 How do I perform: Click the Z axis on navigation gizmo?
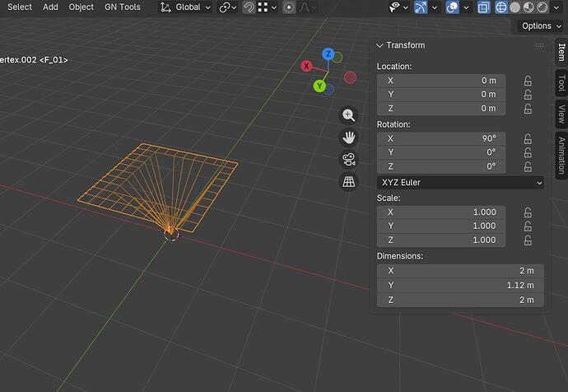tap(328, 54)
